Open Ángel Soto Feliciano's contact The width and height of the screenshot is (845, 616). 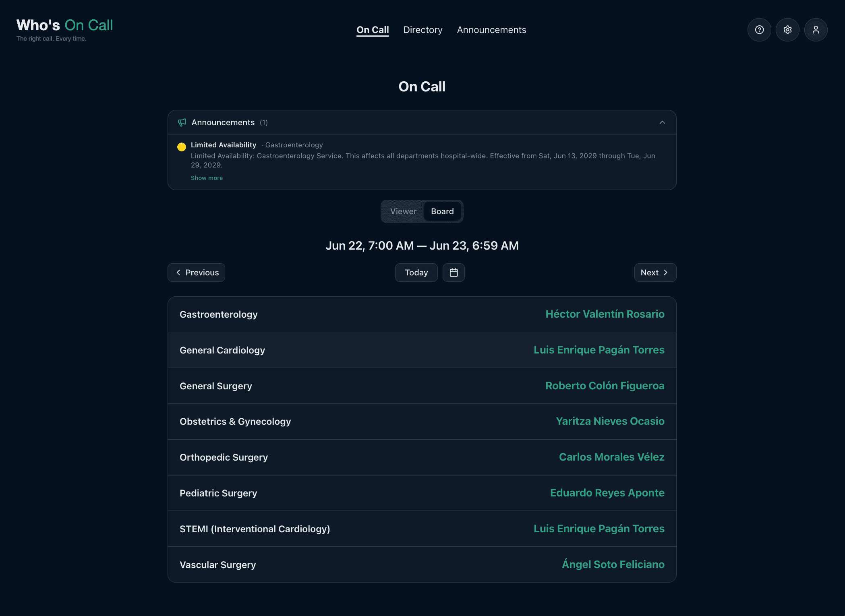click(613, 564)
